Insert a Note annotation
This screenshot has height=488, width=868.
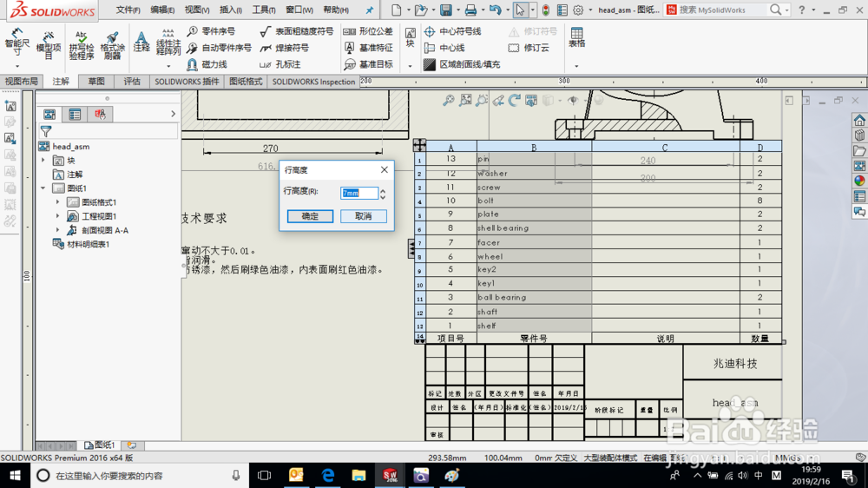pyautogui.click(x=141, y=42)
